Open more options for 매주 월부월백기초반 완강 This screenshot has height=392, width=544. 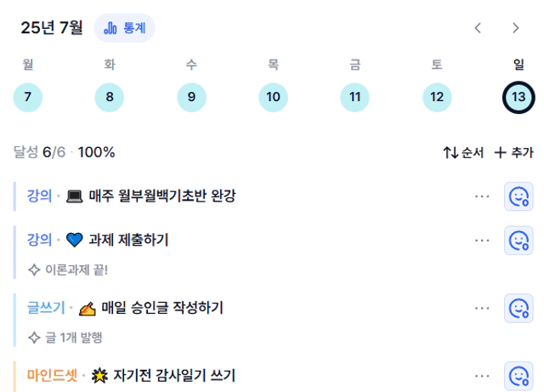click(482, 196)
